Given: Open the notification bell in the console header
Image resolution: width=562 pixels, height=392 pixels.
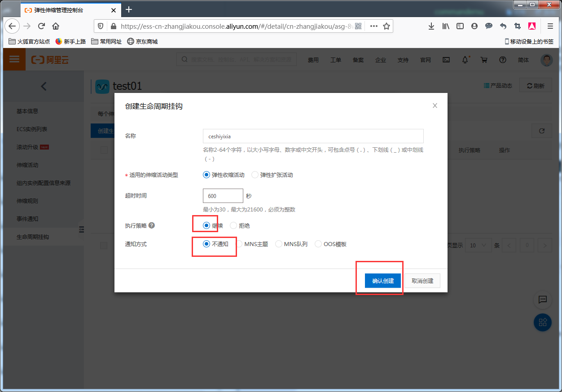Looking at the screenshot, I should tap(465, 60).
